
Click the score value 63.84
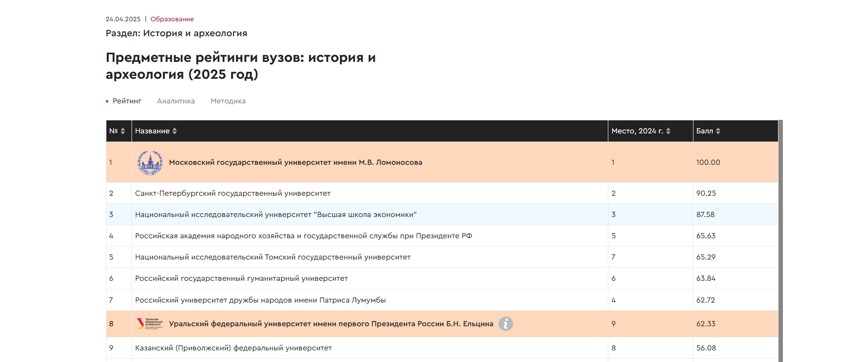[706, 278]
